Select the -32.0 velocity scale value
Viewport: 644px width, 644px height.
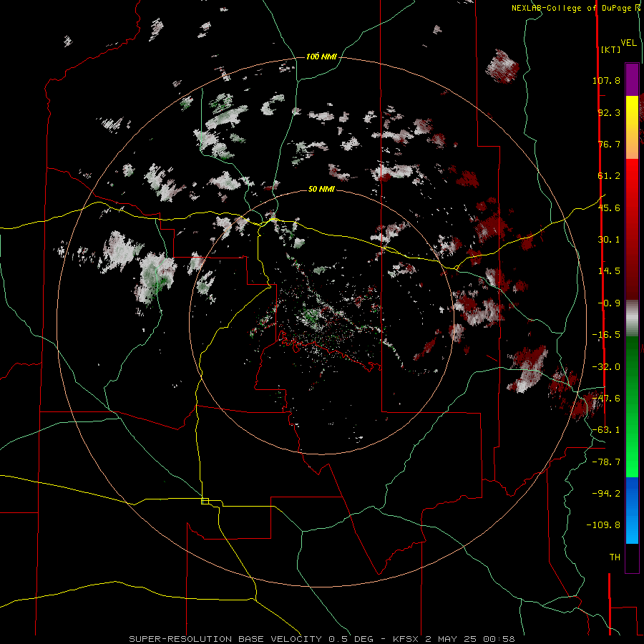pos(606,367)
